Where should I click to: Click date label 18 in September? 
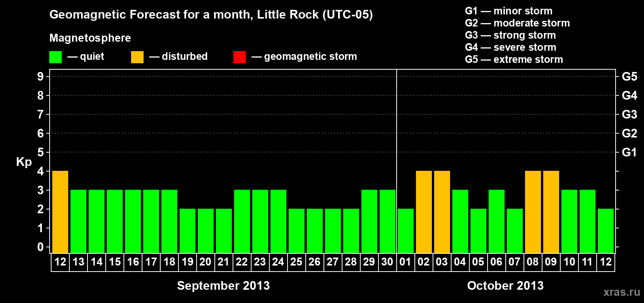(169, 262)
